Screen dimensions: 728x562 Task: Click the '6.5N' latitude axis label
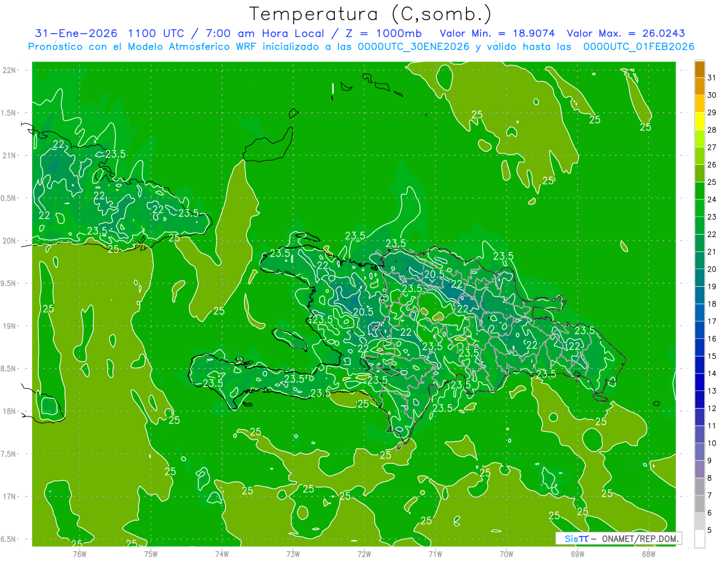(x=8, y=539)
